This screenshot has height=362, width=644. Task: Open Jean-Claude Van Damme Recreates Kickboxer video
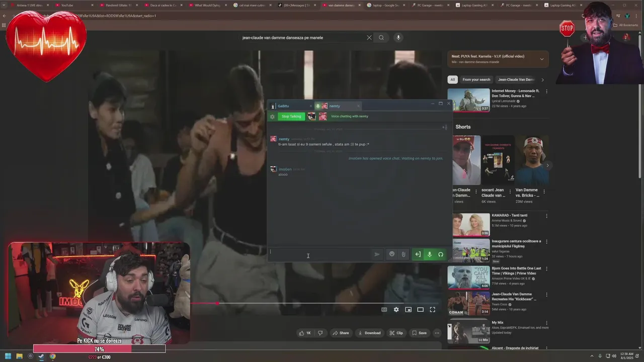[468, 304]
